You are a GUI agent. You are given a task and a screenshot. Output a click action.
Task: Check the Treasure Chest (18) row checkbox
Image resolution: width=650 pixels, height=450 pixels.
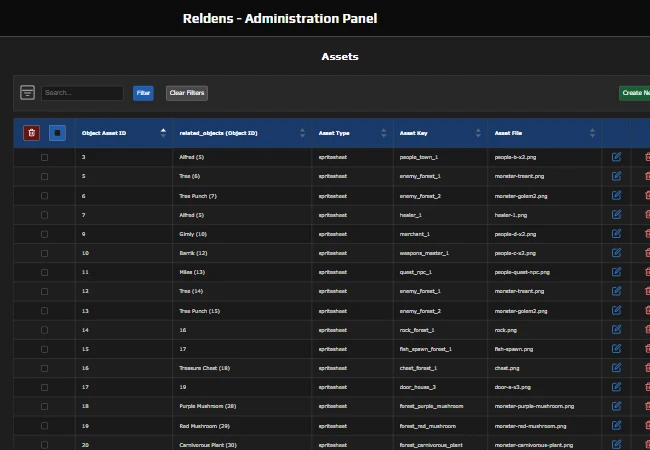point(44,368)
